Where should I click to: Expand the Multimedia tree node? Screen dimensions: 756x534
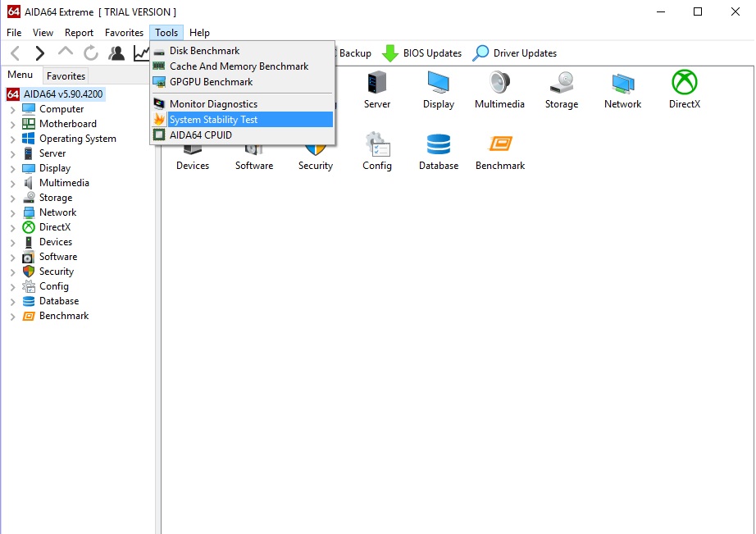[12, 184]
